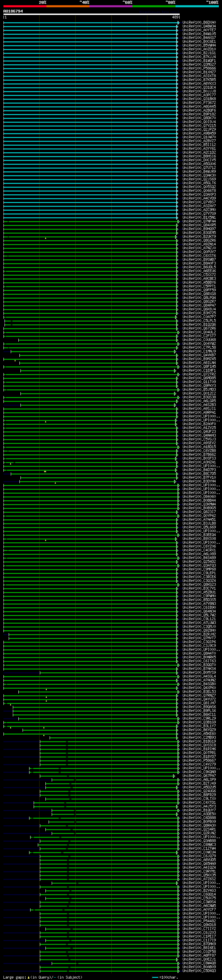Open hit UniRef100_Q4BW34
Screen dimensions: 222x980
[199, 26]
